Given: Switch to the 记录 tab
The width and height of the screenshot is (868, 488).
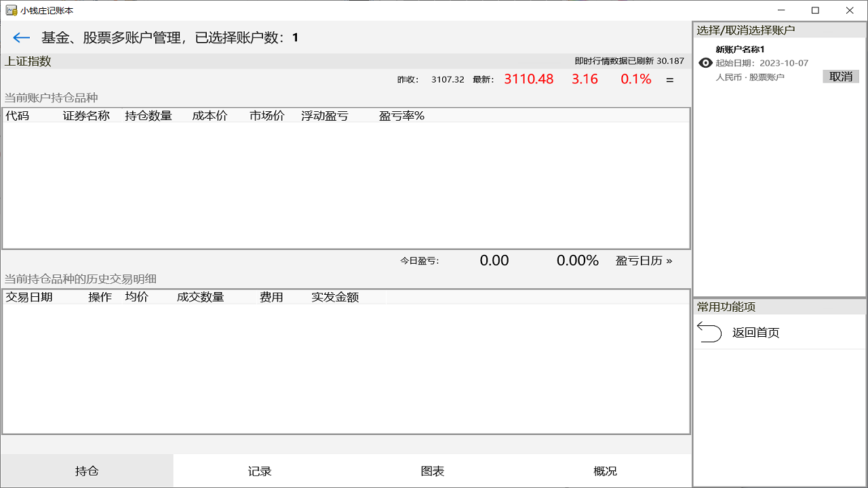Looking at the screenshot, I should [x=259, y=470].
